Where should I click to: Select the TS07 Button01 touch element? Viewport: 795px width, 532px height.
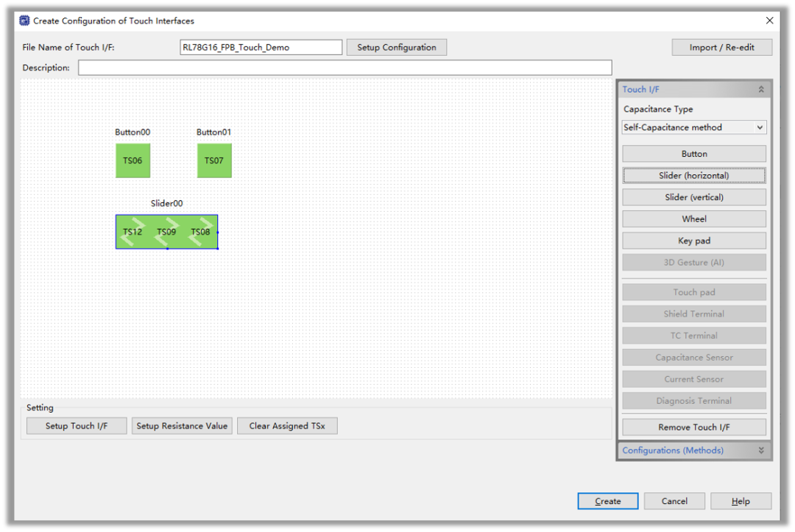(214, 160)
